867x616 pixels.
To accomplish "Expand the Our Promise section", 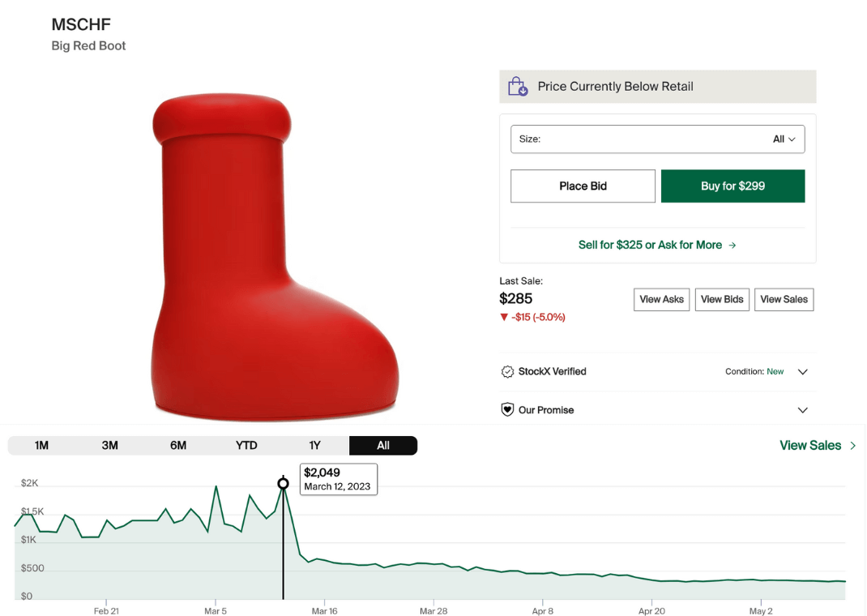I will 802,410.
